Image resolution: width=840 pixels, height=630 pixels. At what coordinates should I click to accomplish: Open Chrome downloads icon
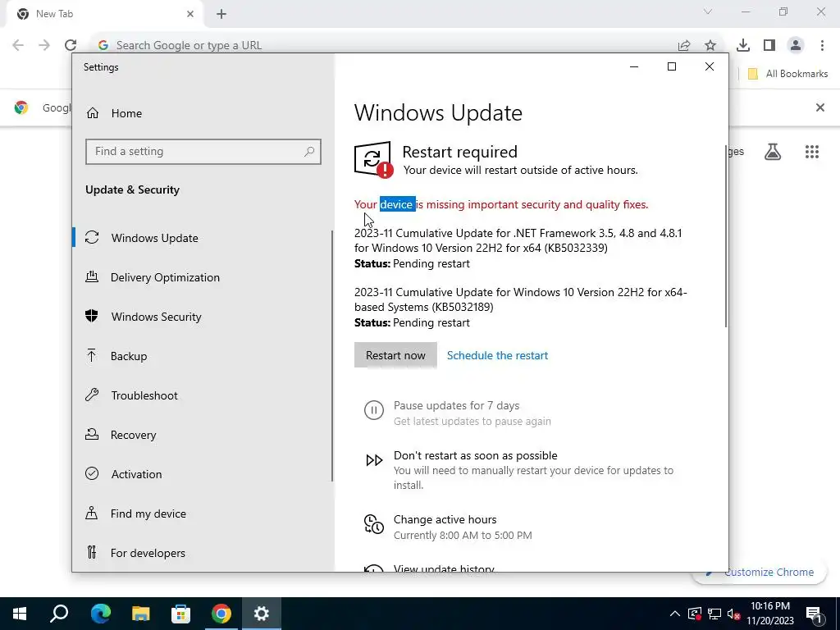[743, 46]
